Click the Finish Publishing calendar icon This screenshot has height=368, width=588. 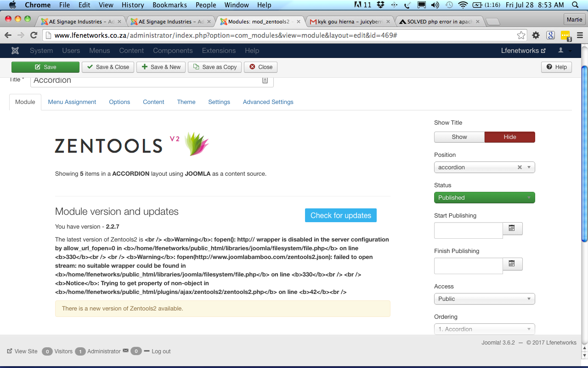[x=512, y=264]
